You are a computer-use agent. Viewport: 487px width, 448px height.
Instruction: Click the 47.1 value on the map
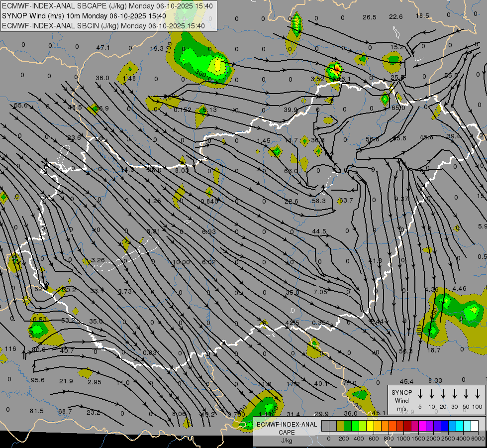click(103, 48)
